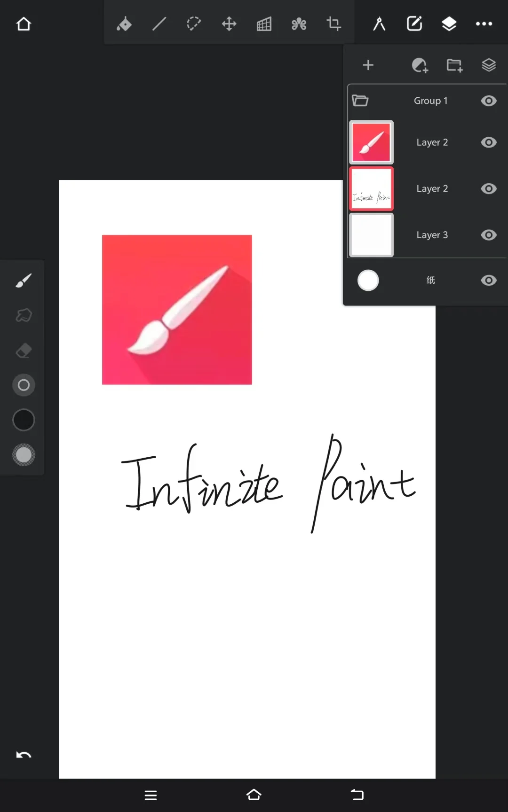Tap the Android back navigation button
The width and height of the screenshot is (508, 812).
[357, 795]
